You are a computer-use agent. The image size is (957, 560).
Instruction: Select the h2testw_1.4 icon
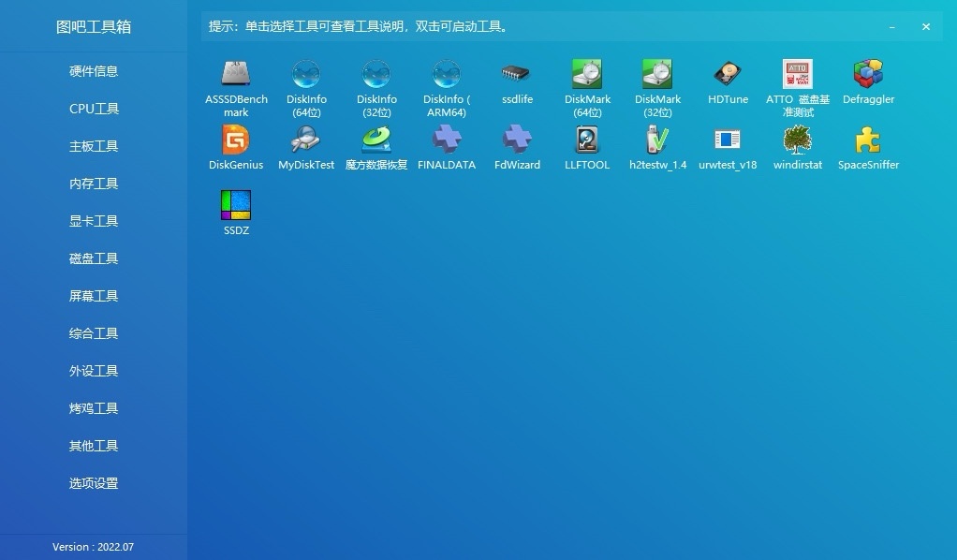[x=657, y=140]
